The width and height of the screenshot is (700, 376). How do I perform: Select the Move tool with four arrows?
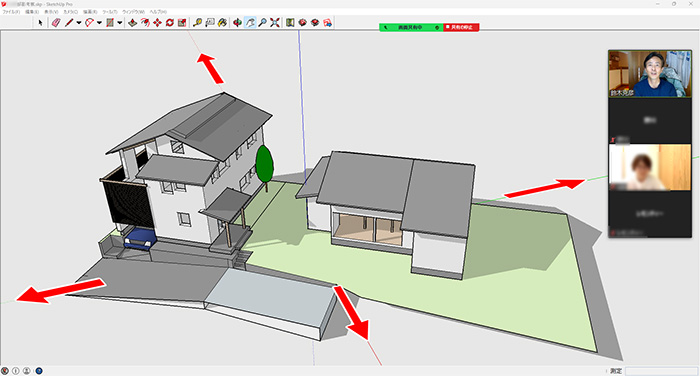(x=157, y=22)
